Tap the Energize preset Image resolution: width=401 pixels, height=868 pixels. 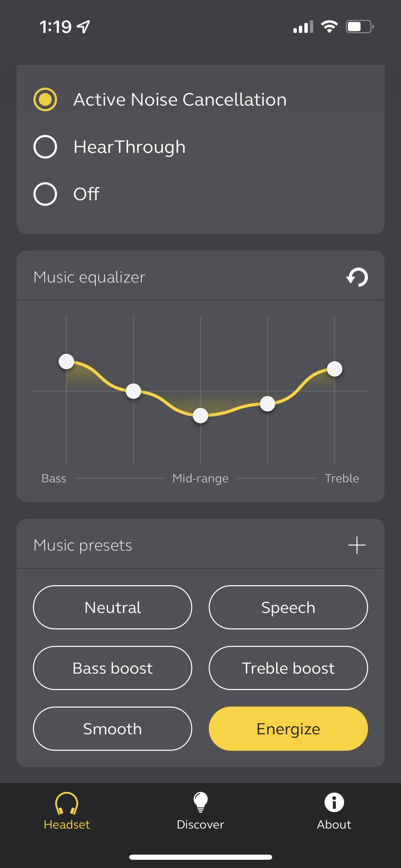point(288,729)
